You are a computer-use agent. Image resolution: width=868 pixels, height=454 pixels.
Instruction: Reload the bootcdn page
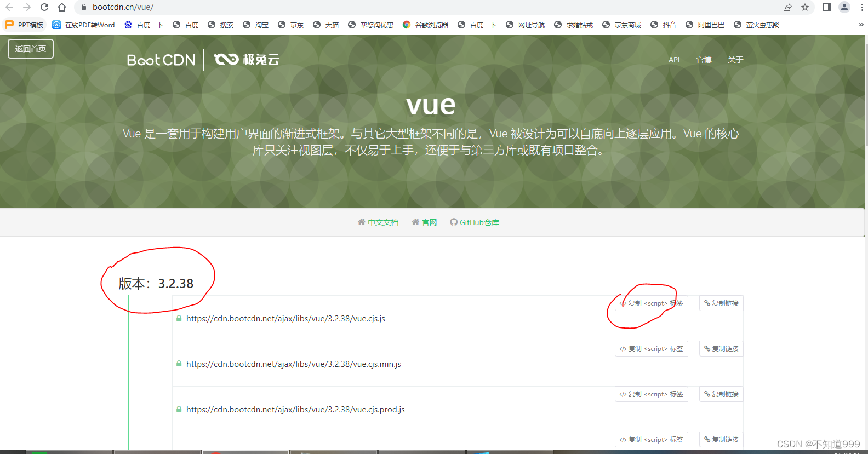(44, 7)
